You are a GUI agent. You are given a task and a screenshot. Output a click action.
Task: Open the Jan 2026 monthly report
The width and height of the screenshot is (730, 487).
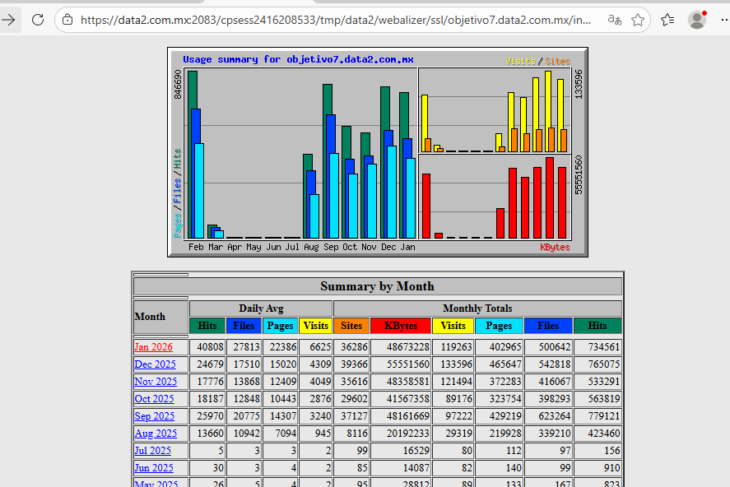153,347
